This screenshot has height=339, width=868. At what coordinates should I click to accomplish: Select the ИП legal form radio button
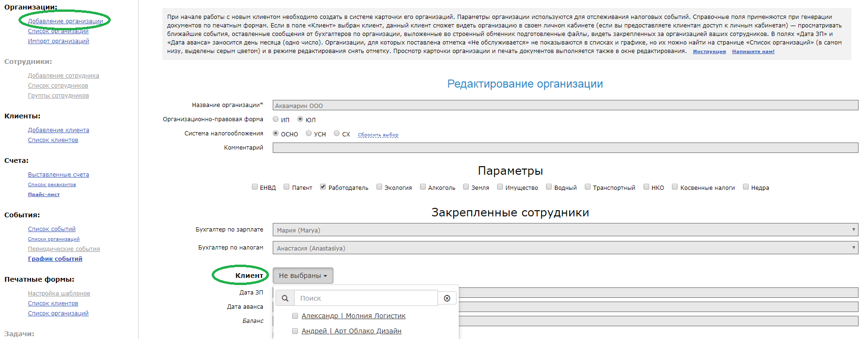point(276,119)
